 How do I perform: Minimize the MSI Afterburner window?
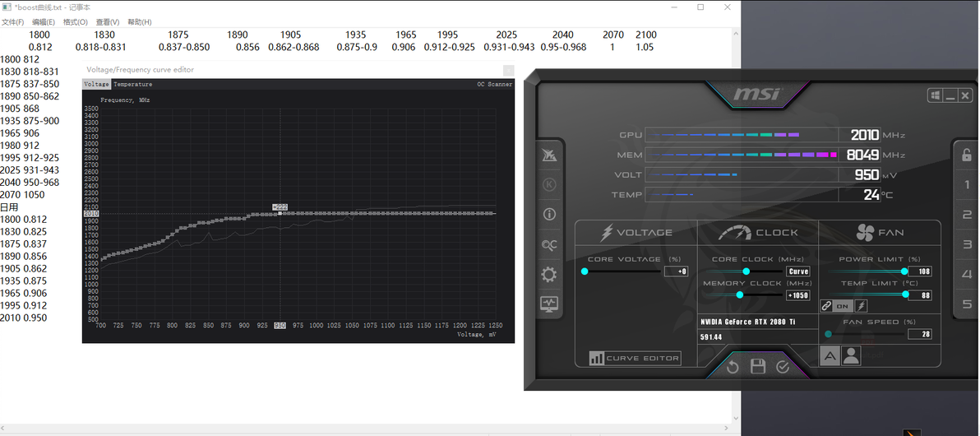950,95
